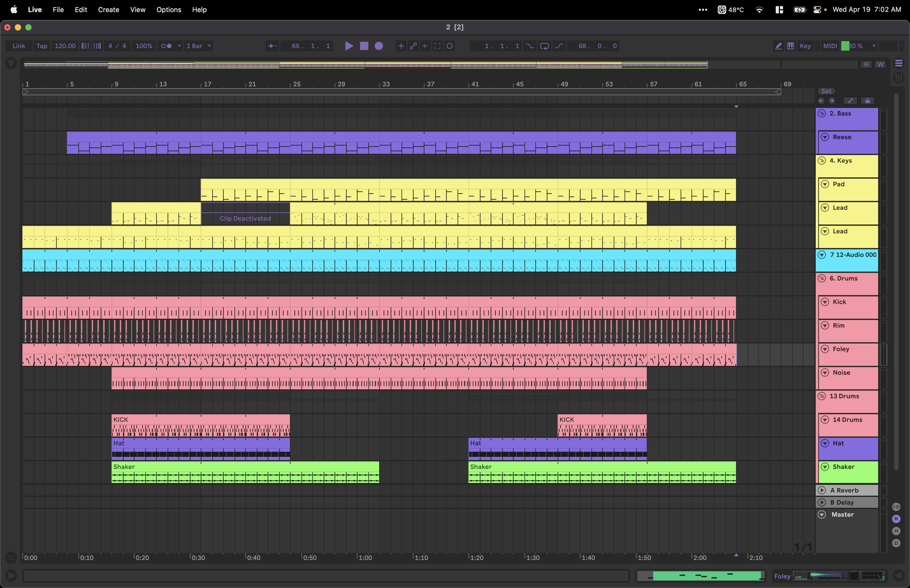Click the 100% global groove amount

coord(144,46)
